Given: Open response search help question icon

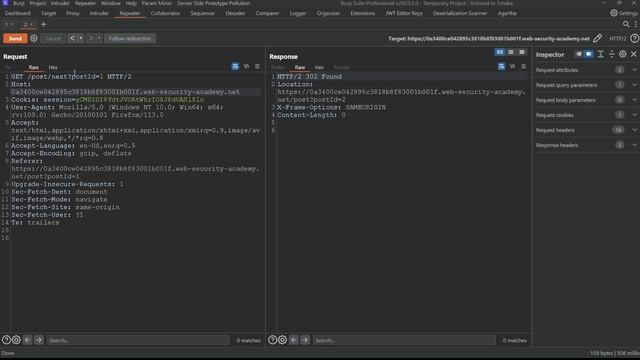Looking at the screenshot, I should pos(272,340).
